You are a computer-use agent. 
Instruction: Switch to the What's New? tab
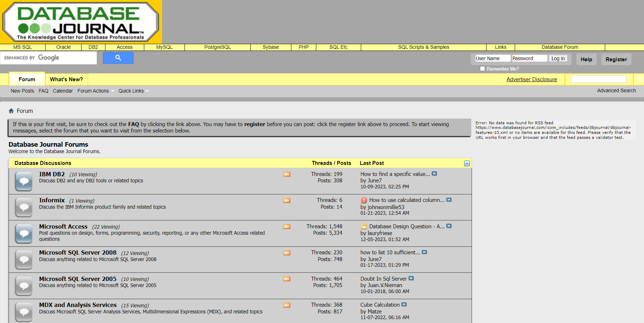click(x=66, y=79)
